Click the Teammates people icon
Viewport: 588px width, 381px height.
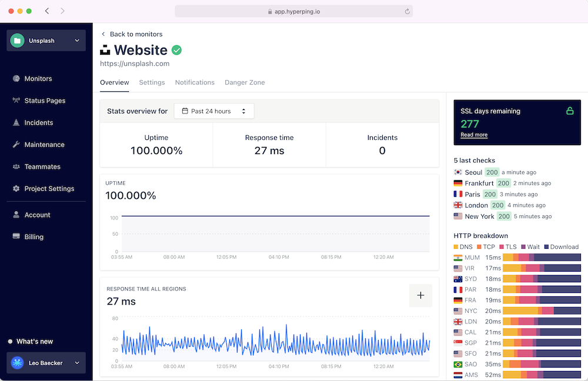coord(16,167)
